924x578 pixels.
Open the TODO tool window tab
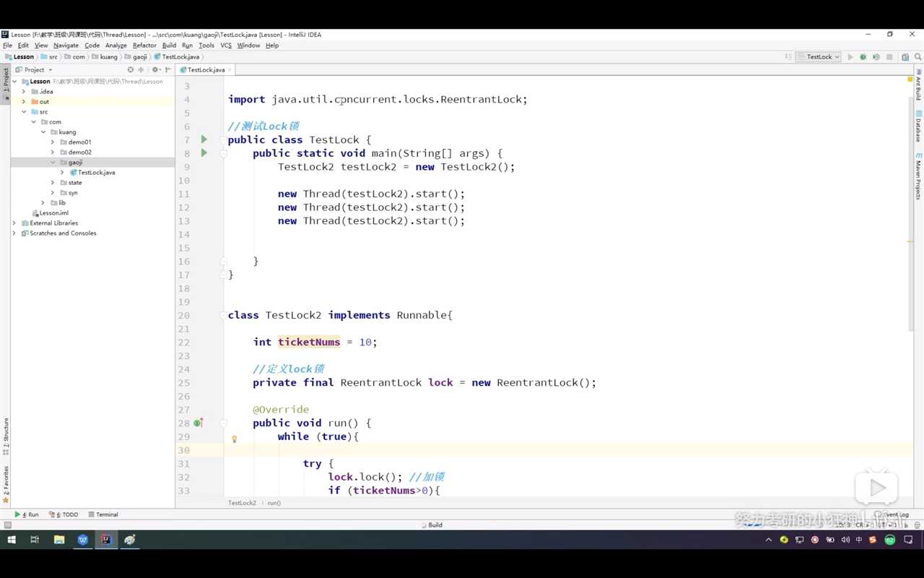click(x=64, y=514)
